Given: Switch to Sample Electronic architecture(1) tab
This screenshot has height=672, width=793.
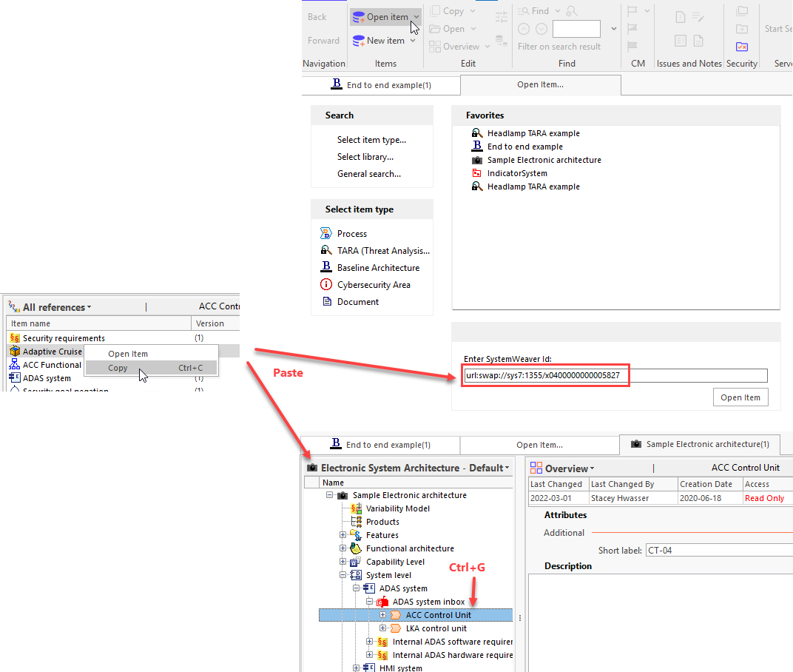Looking at the screenshot, I should tap(700, 444).
